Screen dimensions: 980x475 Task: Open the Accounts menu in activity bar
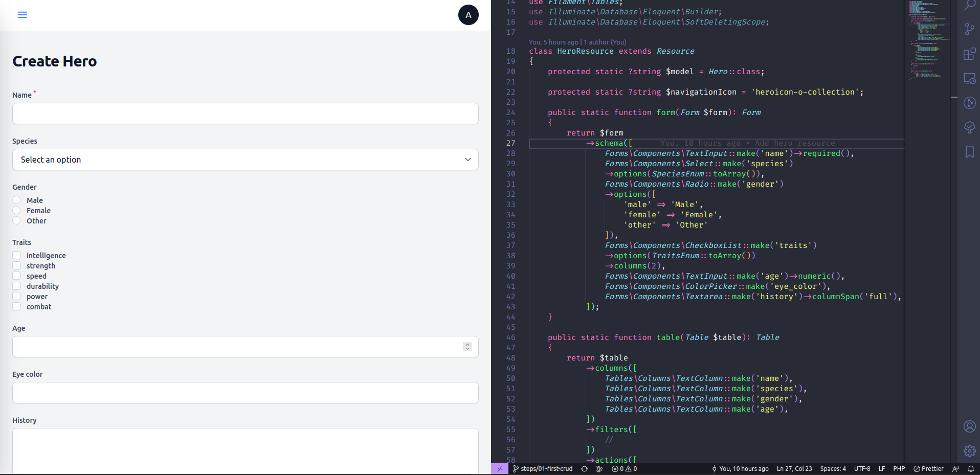[x=969, y=426]
